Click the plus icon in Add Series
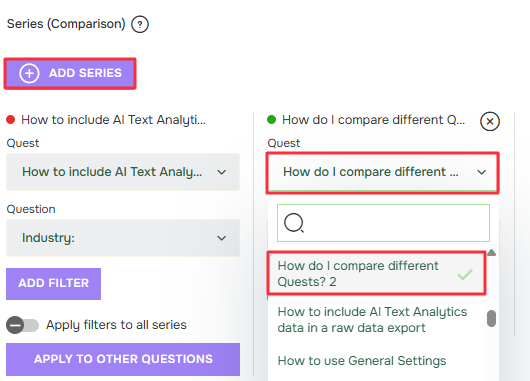This screenshot has height=381, width=530. pyautogui.click(x=29, y=73)
